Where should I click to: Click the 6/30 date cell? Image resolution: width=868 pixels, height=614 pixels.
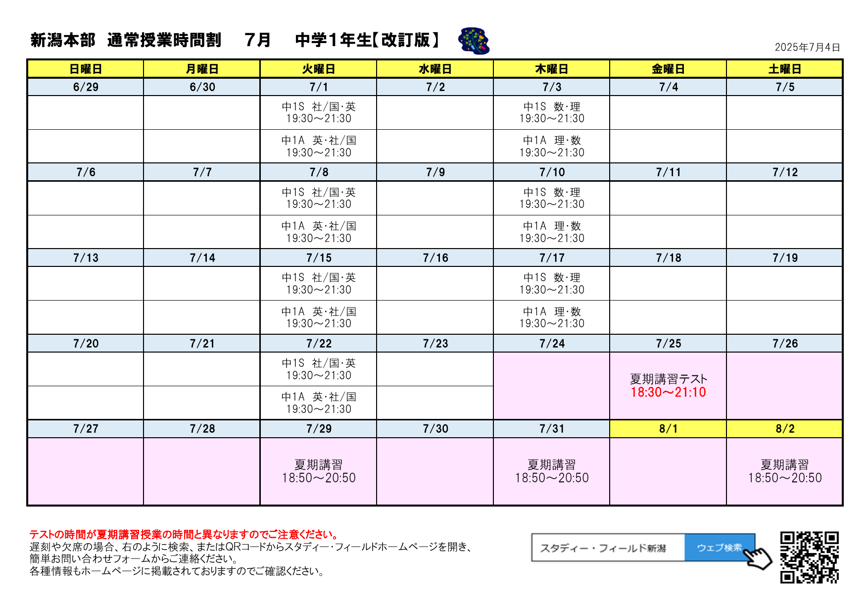click(202, 87)
